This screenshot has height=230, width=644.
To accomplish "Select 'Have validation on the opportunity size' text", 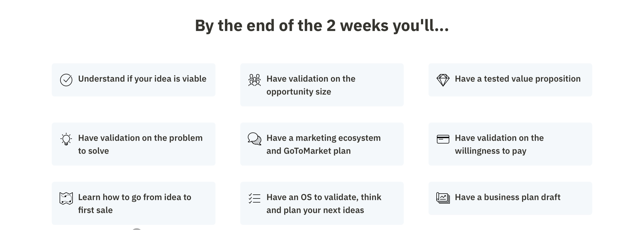I will pos(311,85).
